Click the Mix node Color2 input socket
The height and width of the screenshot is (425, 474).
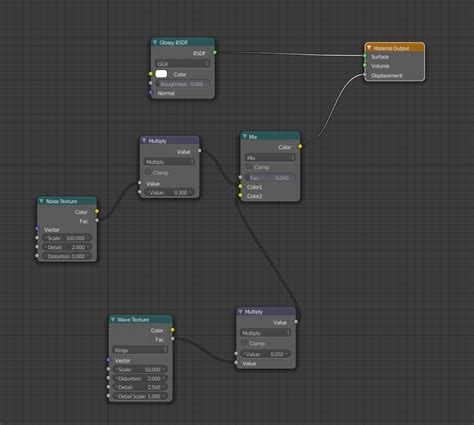tap(240, 195)
